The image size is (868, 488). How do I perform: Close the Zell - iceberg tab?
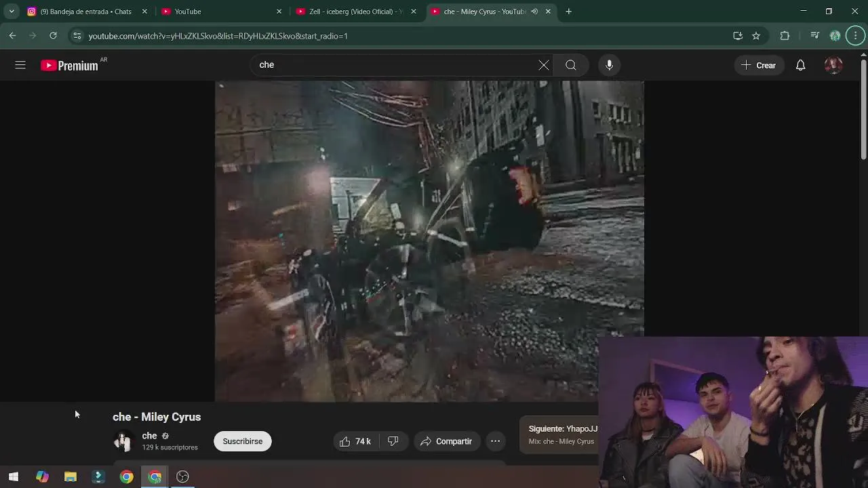pyautogui.click(x=414, y=12)
